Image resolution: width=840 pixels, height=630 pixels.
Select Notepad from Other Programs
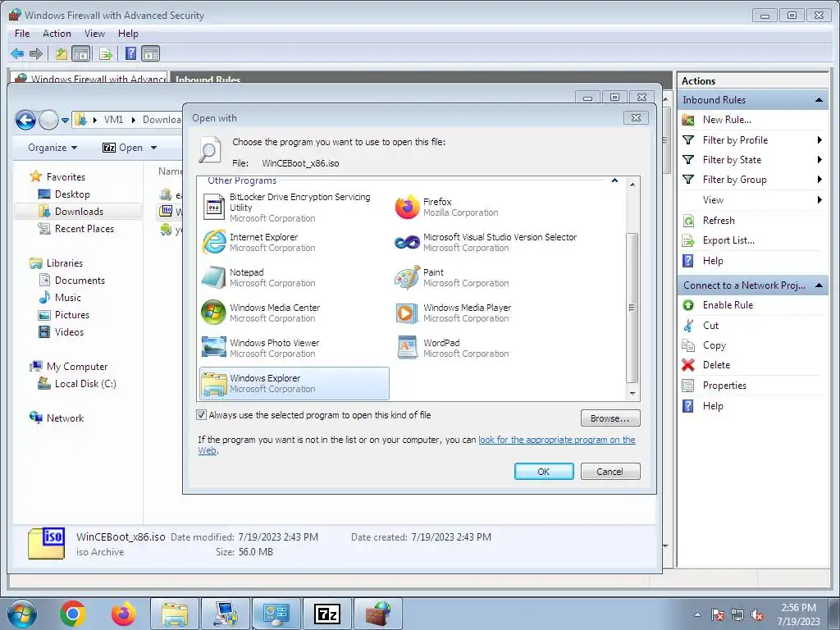pos(258,277)
